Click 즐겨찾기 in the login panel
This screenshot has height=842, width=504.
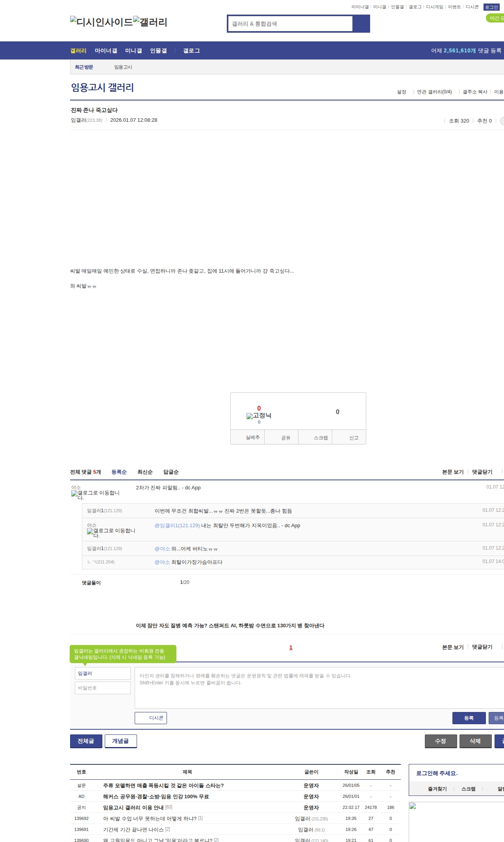(437, 789)
